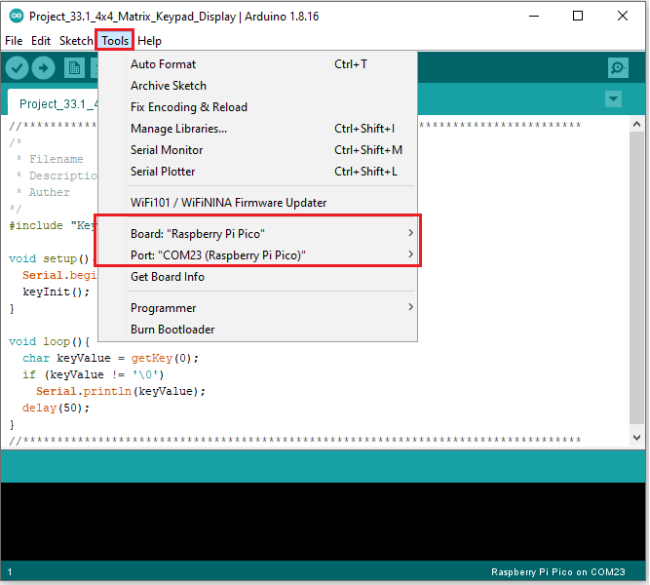650x585 pixels.
Task: Open Board: "Raspberry Pi Pico" submenu
Action: [257, 234]
